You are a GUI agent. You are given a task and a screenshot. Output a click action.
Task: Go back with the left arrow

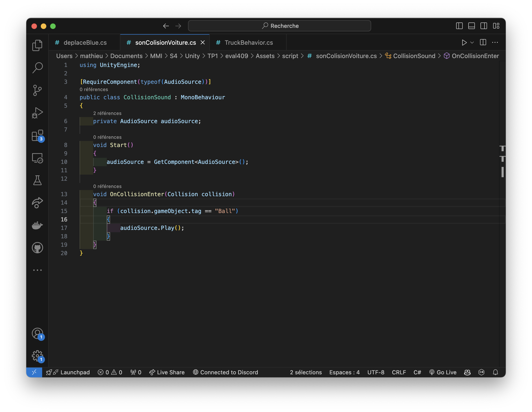pos(166,26)
